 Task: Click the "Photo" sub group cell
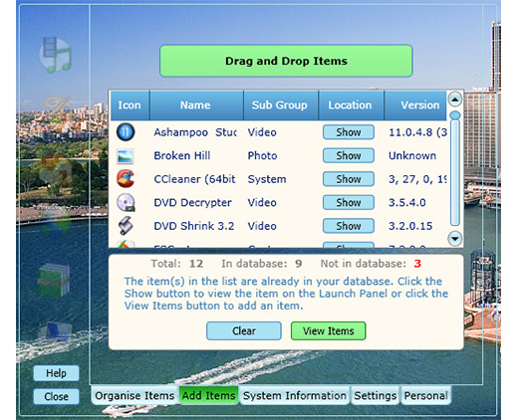pos(262,155)
